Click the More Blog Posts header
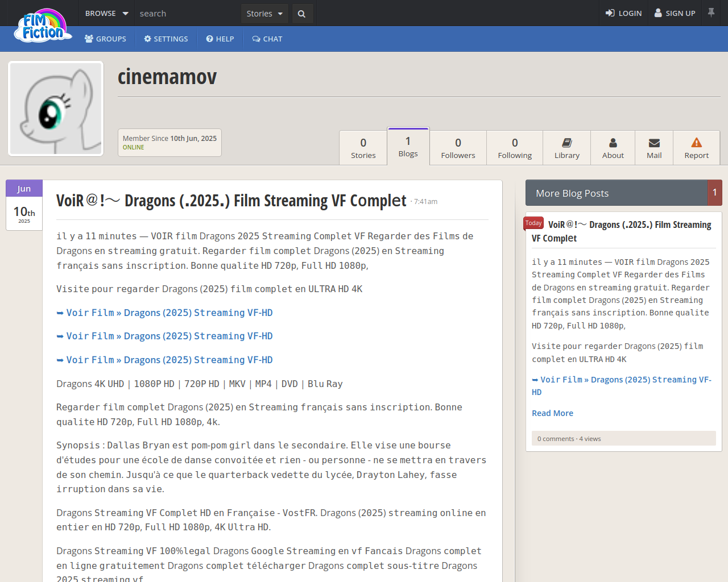Screen dimensions: 728x582 (617, 193)
